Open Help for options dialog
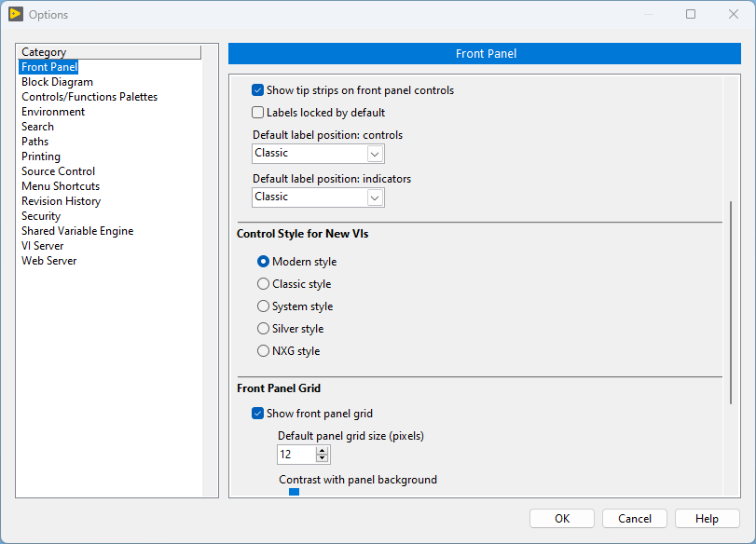The width and height of the screenshot is (756, 544). pos(708,519)
